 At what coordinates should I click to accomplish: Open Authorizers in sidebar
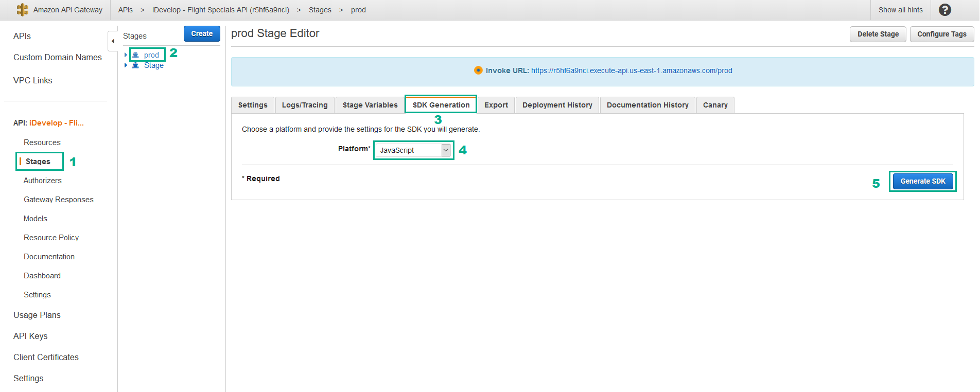point(43,181)
